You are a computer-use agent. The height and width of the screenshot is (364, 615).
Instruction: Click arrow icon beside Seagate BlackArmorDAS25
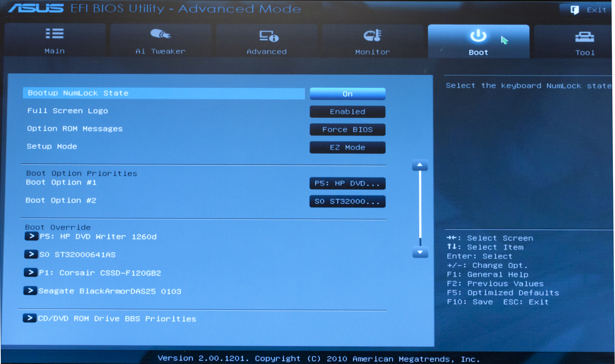pos(30,290)
